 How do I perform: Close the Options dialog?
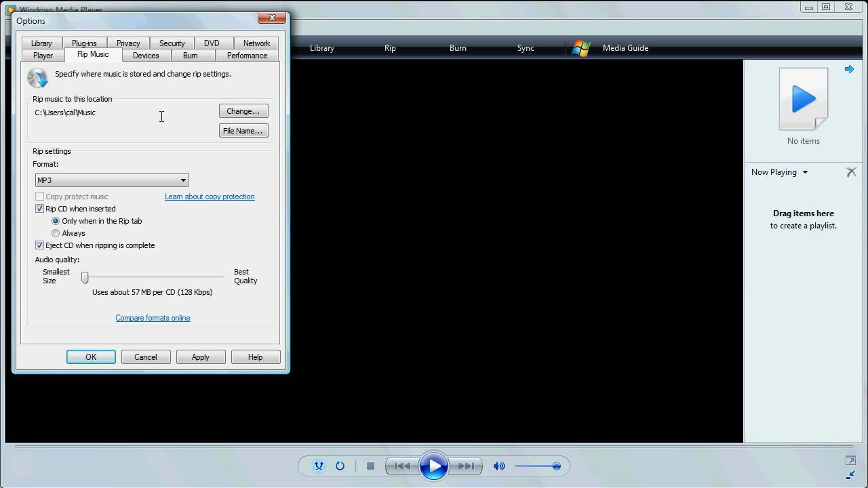click(x=272, y=18)
